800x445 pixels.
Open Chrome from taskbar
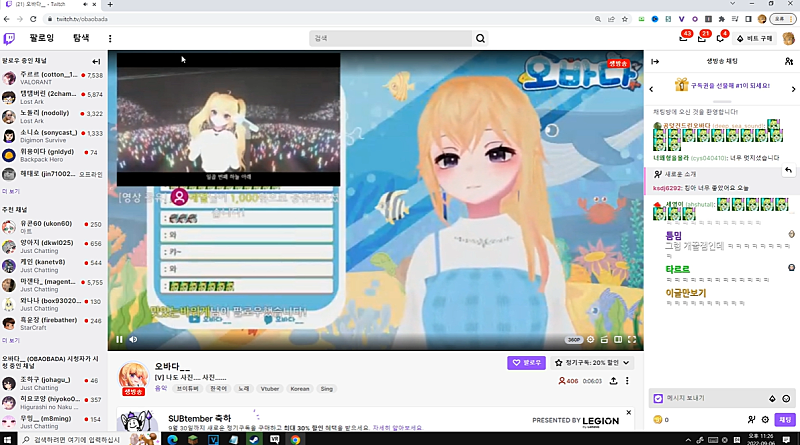click(x=295, y=439)
